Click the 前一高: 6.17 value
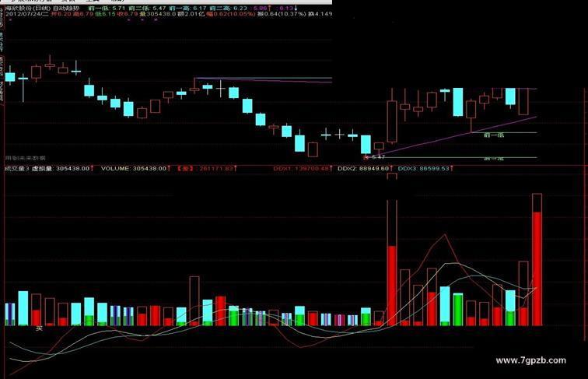This screenshot has height=379, width=588. pyautogui.click(x=188, y=8)
